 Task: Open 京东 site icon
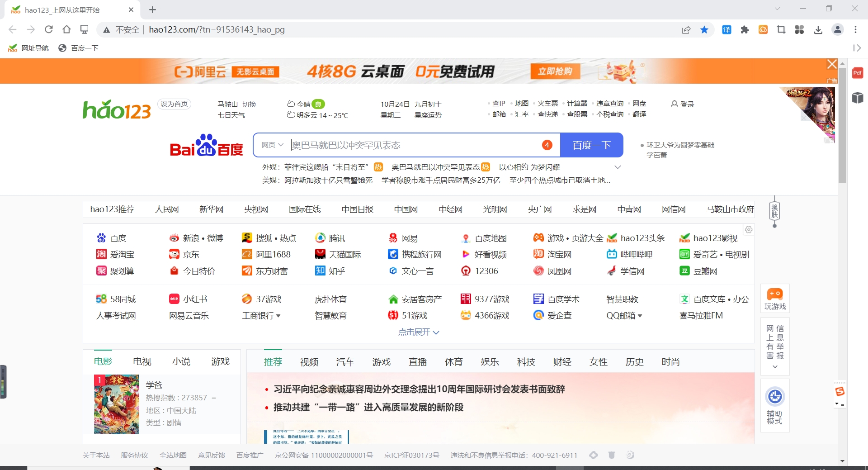click(x=174, y=254)
